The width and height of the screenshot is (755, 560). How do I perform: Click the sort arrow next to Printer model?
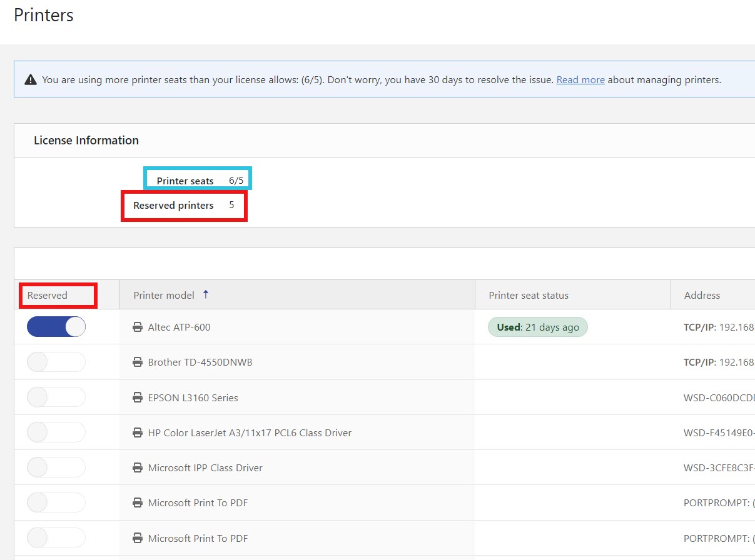point(206,294)
